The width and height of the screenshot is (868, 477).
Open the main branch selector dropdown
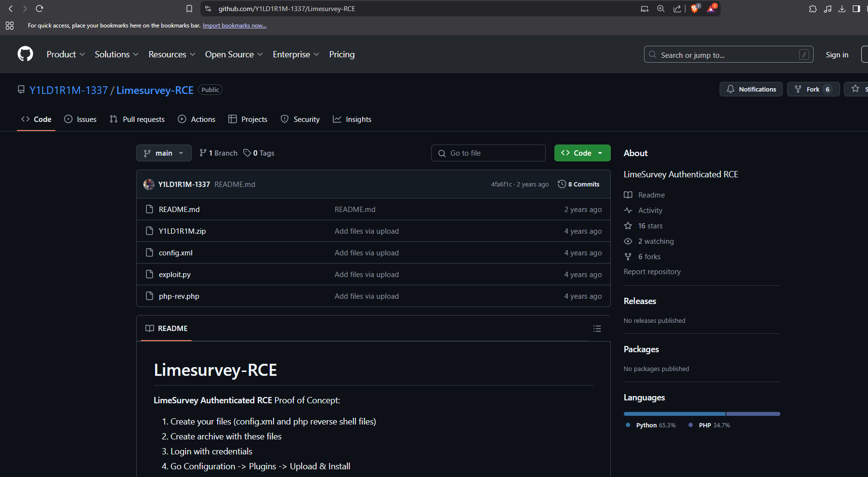click(x=164, y=153)
